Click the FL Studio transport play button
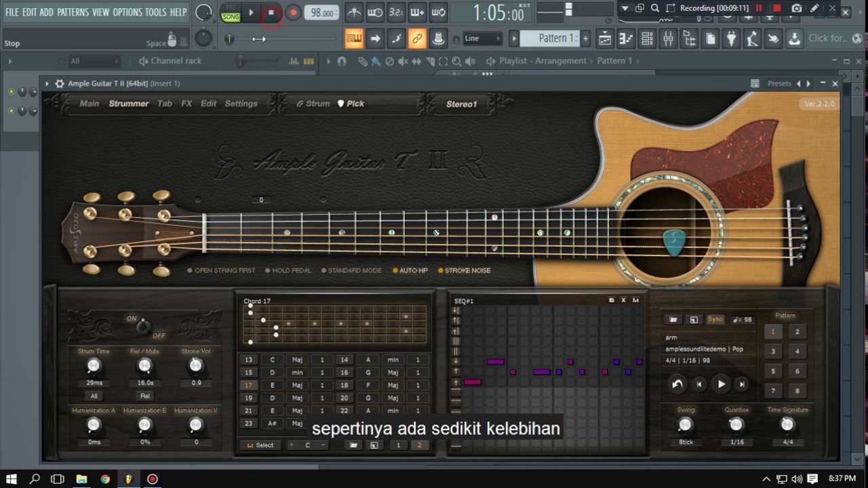 pos(251,12)
